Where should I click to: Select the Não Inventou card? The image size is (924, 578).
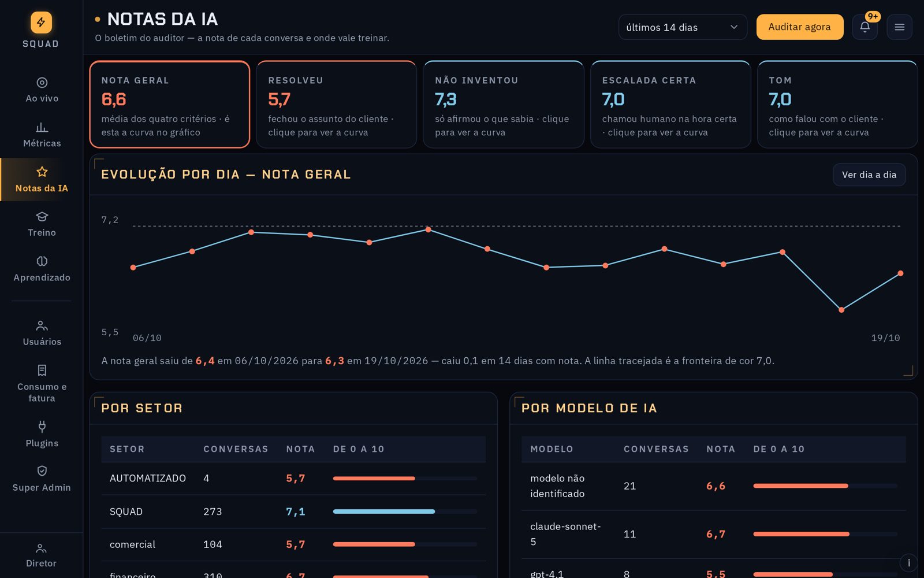click(504, 105)
